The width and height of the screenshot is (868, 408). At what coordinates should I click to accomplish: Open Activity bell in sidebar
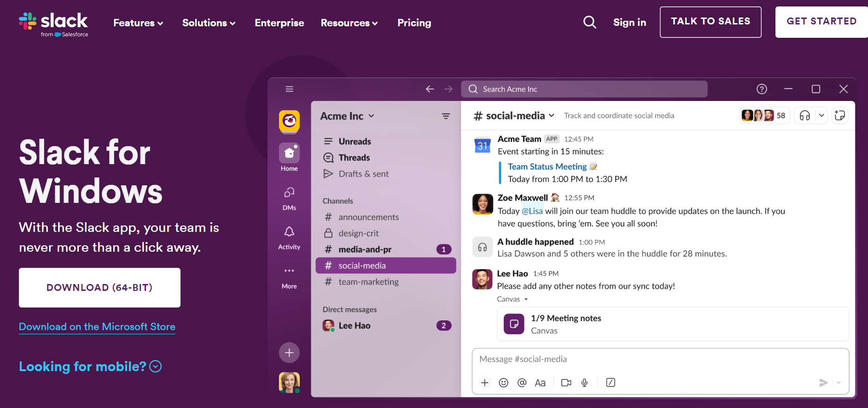(x=289, y=238)
